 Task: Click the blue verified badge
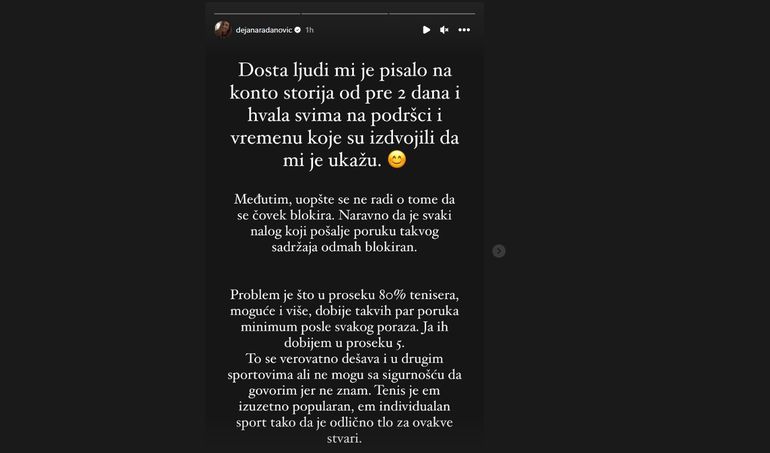(297, 30)
